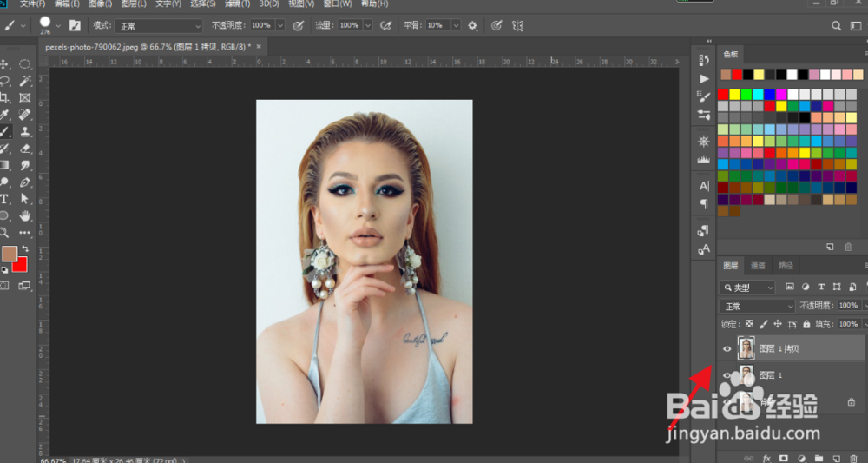Open brush mode 正常 dropdown

[x=159, y=26]
